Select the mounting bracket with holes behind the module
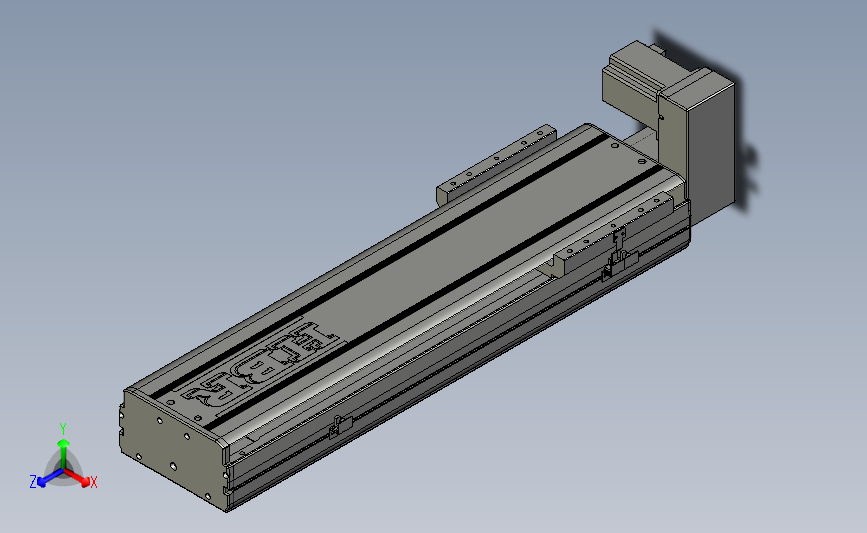 [x=497, y=164]
